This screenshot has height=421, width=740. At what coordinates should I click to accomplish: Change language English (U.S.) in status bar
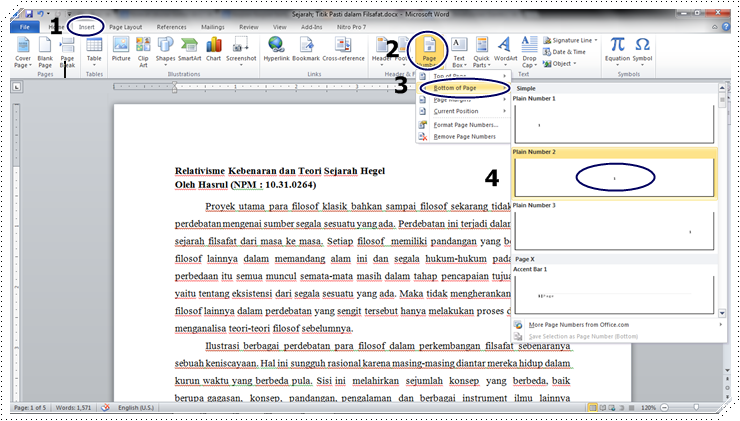136,407
